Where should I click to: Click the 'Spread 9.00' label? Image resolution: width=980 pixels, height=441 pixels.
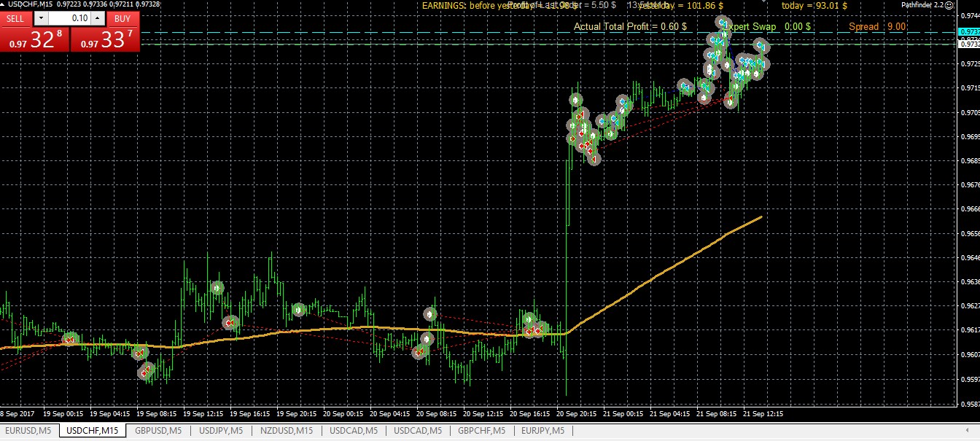point(877,26)
